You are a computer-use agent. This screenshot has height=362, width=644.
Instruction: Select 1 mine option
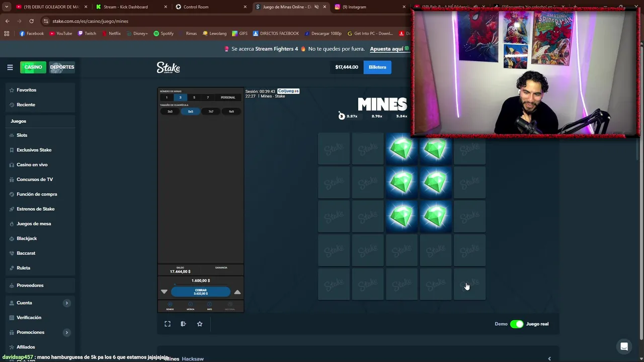pyautogui.click(x=167, y=98)
